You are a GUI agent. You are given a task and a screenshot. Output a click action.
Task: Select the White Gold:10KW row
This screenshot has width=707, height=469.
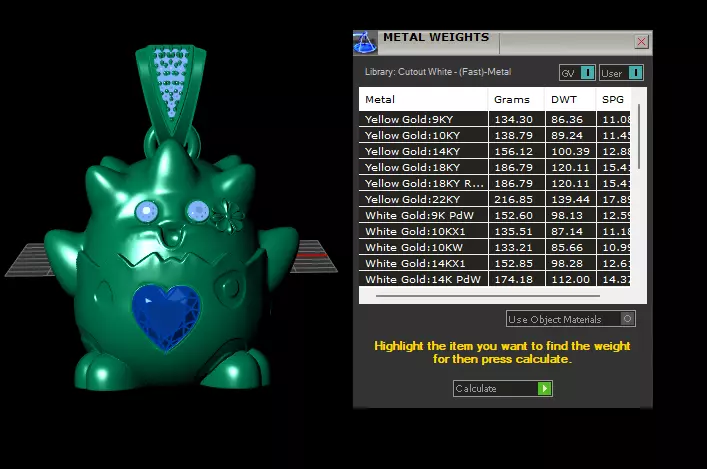(494, 247)
